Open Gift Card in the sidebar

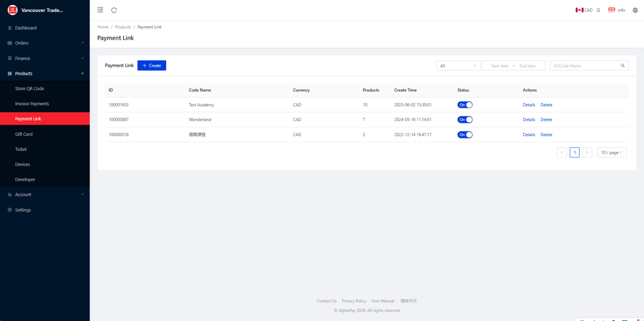(x=24, y=134)
